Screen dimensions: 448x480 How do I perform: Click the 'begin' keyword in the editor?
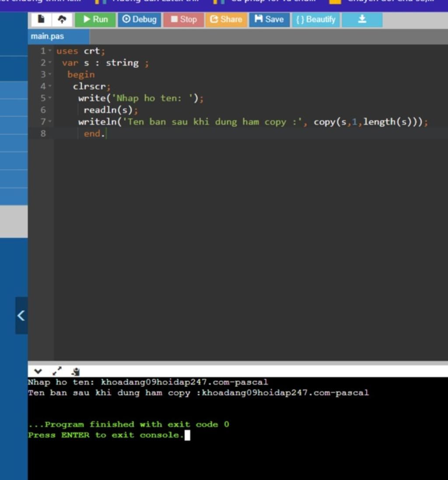[81, 75]
